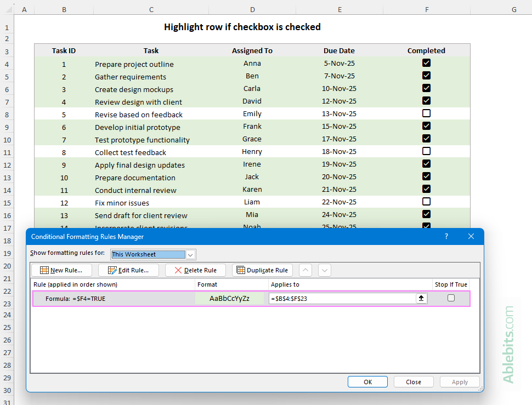Uncheck the Completed box for Prepare project outline
Viewport: 532px width, 405px height.
(426, 62)
